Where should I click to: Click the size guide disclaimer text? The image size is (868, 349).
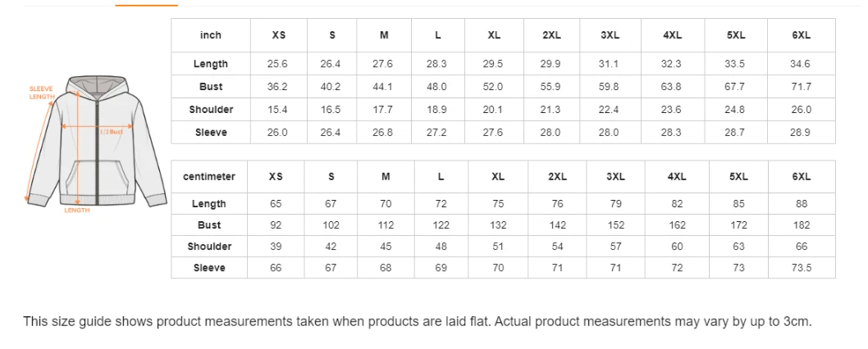click(x=418, y=321)
